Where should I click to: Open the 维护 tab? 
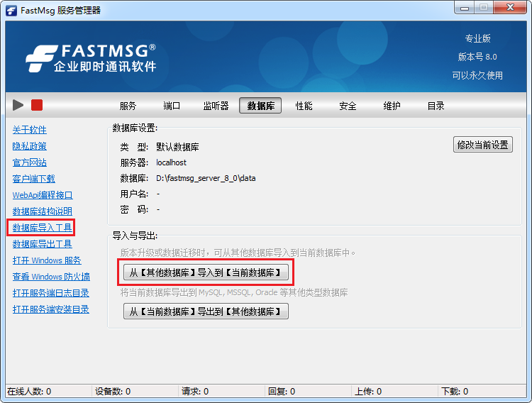(392, 106)
